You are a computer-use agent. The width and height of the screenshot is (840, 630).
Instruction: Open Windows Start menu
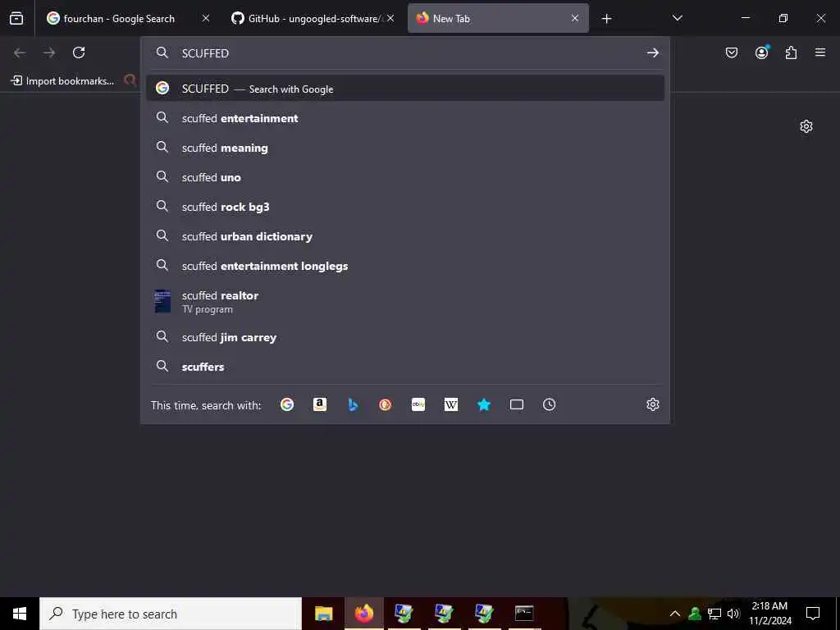(x=20, y=614)
